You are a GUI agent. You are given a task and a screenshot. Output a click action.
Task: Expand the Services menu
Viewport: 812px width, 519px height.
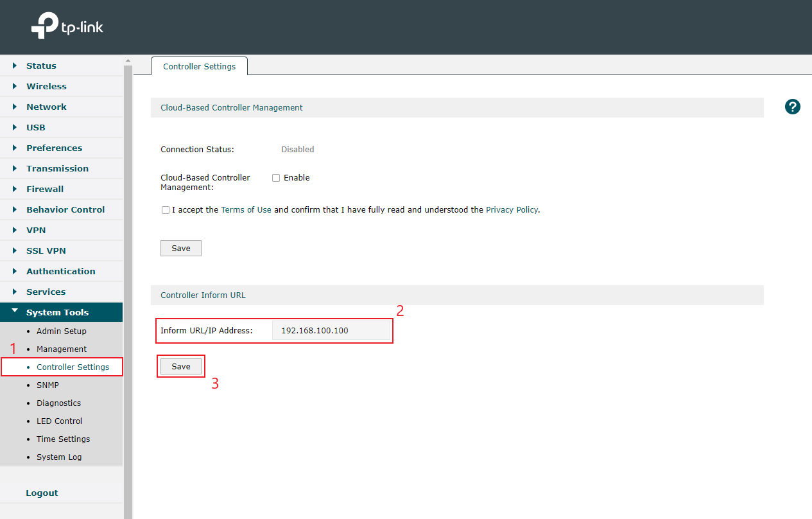pos(61,292)
